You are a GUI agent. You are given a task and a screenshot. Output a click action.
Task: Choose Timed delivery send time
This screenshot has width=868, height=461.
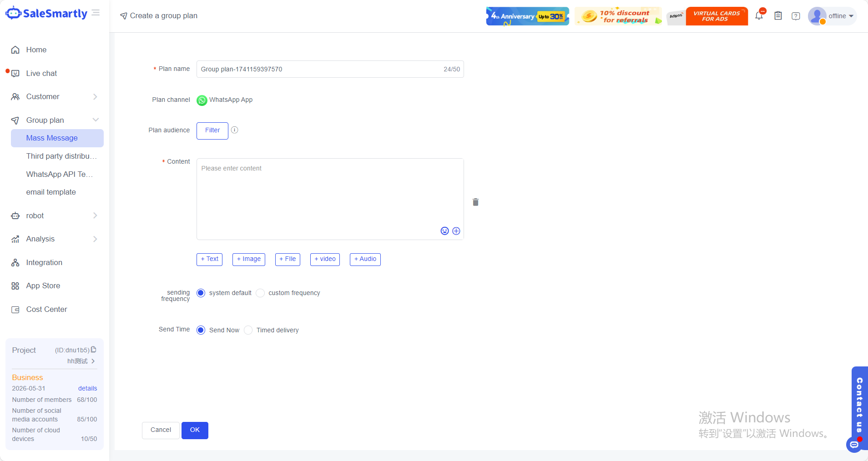click(248, 330)
